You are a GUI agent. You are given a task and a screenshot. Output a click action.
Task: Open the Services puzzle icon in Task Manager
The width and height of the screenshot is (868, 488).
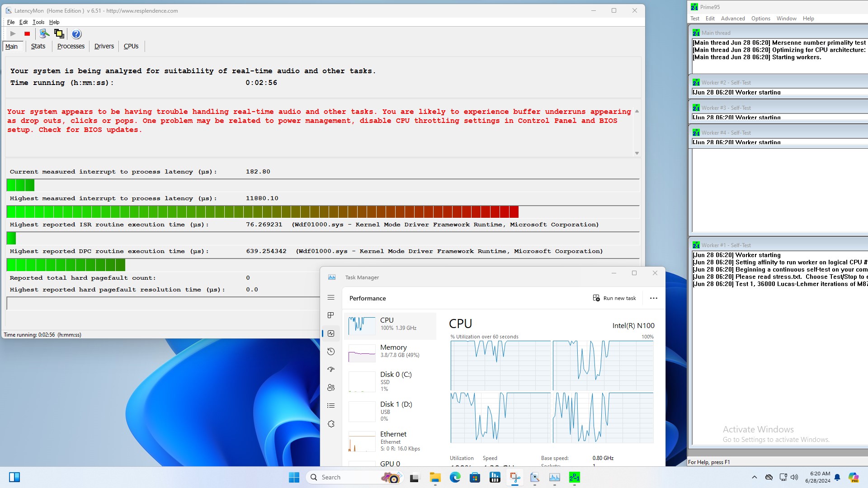[x=331, y=424]
